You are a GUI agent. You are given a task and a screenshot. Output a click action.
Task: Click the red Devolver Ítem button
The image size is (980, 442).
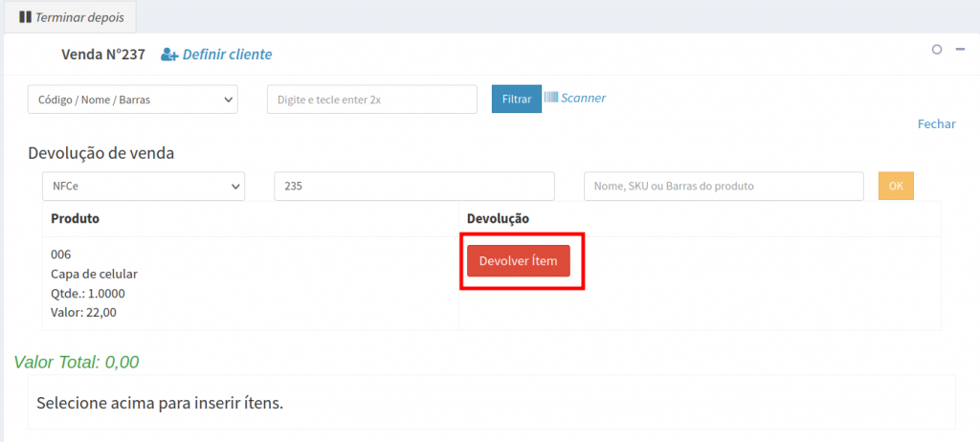point(518,261)
